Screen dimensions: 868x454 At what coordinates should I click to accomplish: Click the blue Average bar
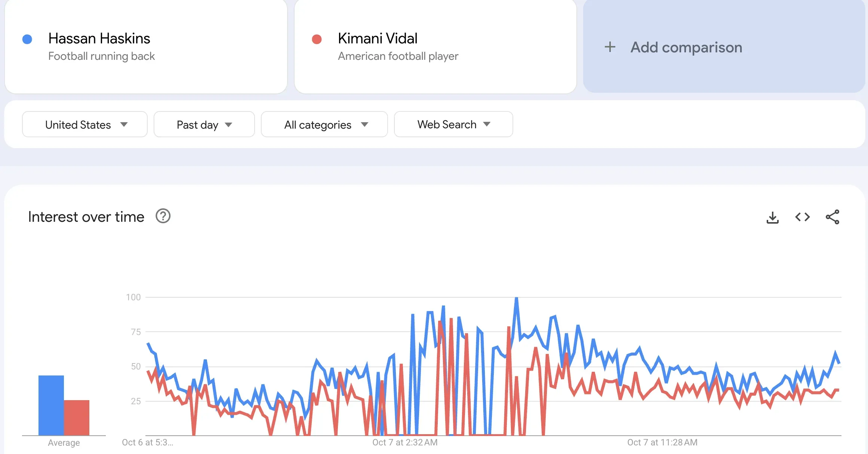[51, 405]
